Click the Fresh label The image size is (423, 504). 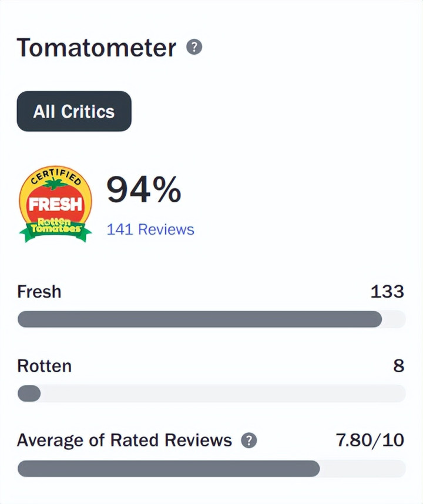(x=39, y=292)
